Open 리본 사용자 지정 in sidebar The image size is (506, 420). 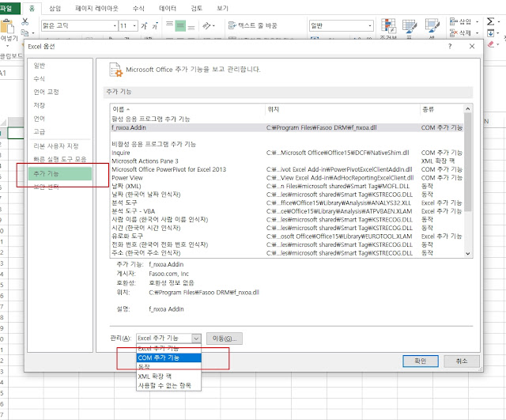(x=60, y=146)
